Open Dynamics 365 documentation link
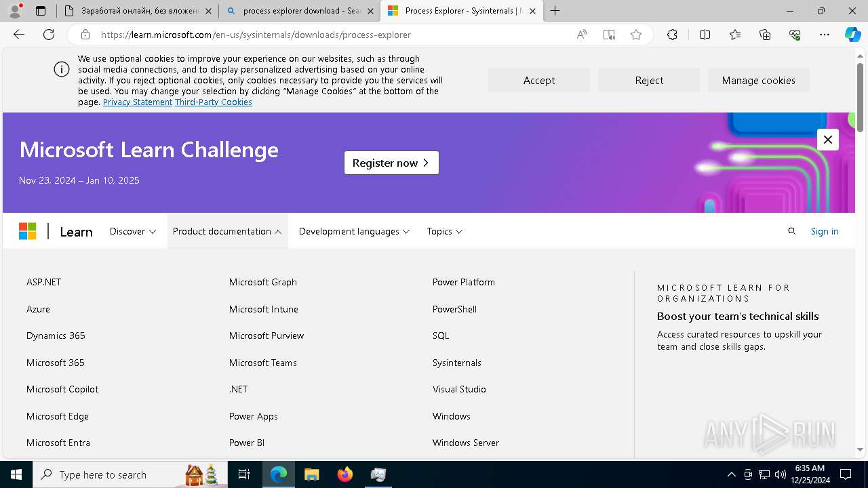 click(56, 335)
